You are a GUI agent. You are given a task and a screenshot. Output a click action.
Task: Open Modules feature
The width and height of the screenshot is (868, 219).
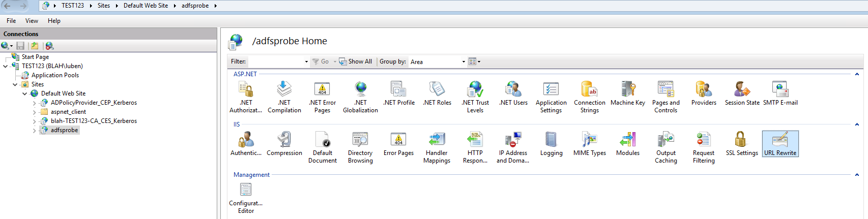click(x=628, y=144)
